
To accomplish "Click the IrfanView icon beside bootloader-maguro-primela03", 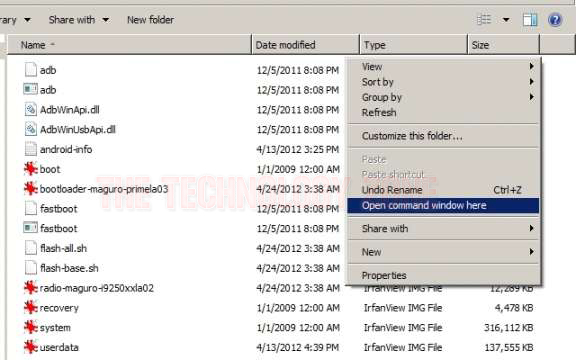I will [x=31, y=189].
